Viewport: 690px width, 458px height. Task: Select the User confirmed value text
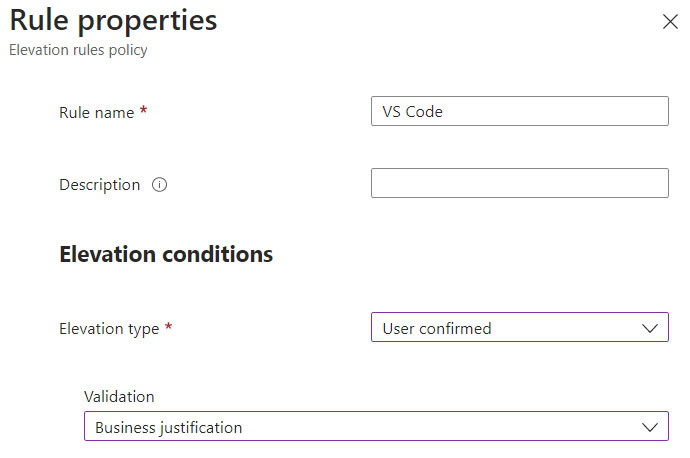point(437,328)
